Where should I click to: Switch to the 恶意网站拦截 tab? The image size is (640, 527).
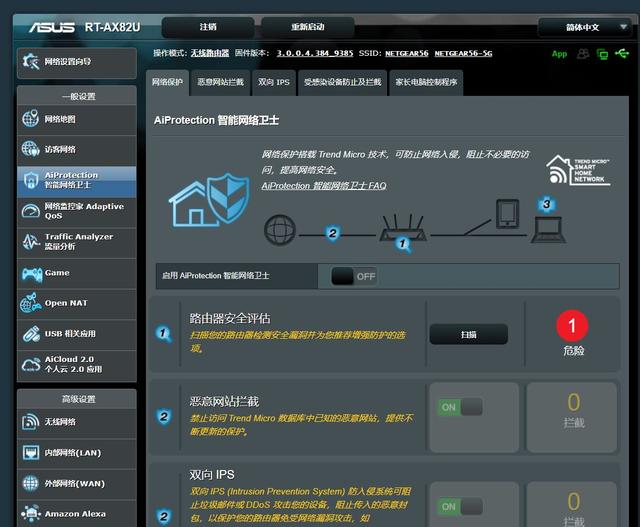(220, 82)
